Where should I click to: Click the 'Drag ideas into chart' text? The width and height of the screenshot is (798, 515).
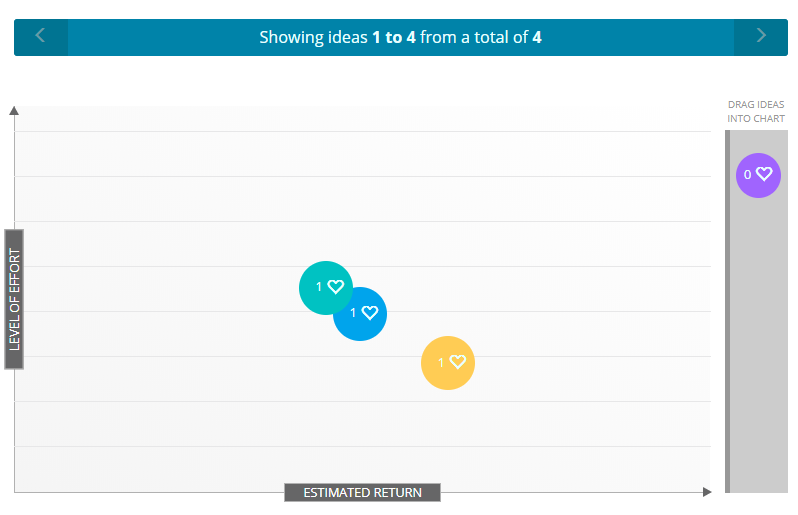[x=756, y=112]
